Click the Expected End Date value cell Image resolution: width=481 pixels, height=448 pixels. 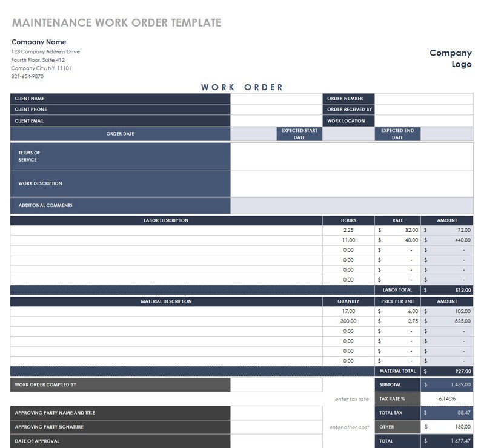coord(446,134)
